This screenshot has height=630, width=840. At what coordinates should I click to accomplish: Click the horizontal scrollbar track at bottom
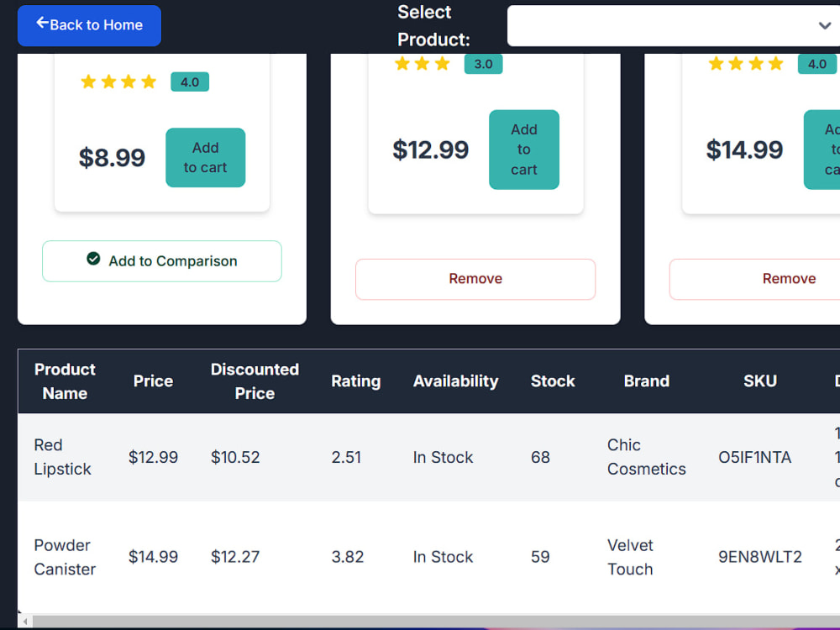pyautogui.click(x=436, y=622)
